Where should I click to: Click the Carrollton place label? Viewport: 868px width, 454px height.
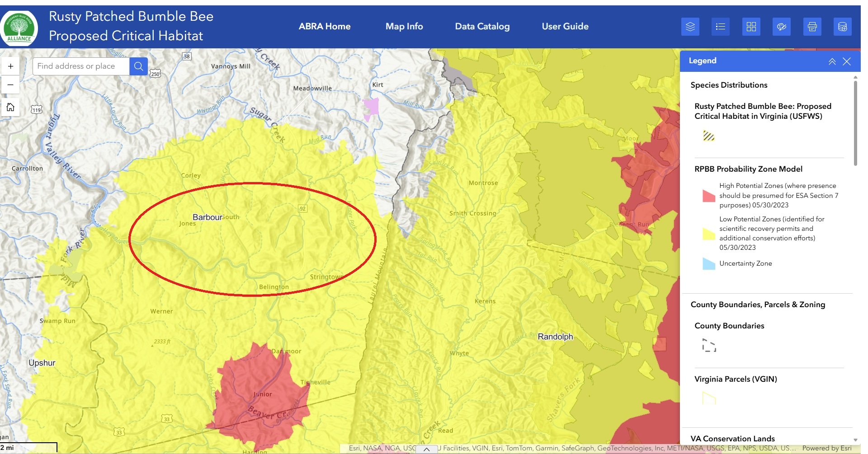coord(27,168)
